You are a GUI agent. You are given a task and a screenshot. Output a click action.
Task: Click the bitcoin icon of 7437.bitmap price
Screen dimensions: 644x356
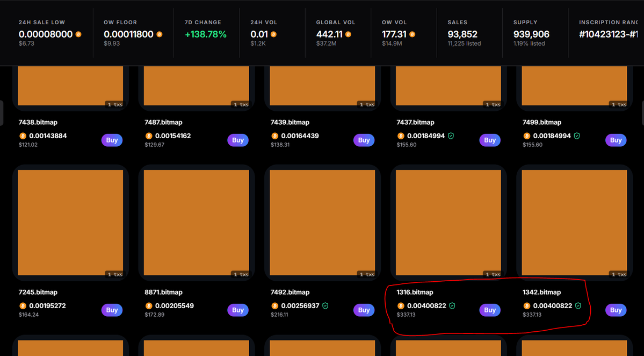pyautogui.click(x=401, y=136)
